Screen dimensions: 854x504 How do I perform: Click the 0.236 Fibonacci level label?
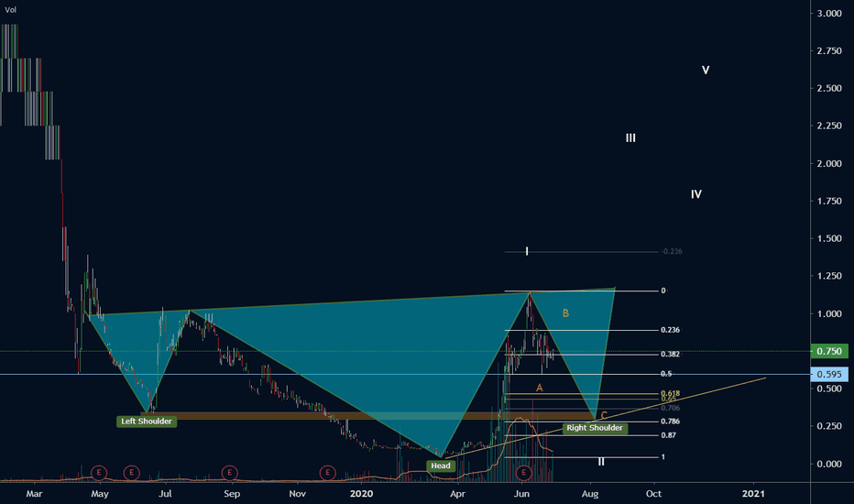click(x=670, y=330)
